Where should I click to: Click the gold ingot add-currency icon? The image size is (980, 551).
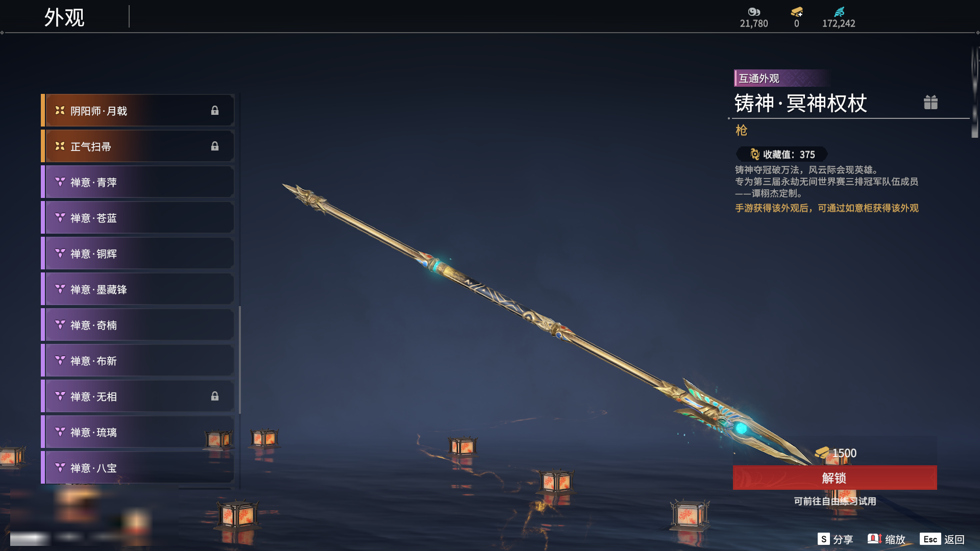[797, 12]
